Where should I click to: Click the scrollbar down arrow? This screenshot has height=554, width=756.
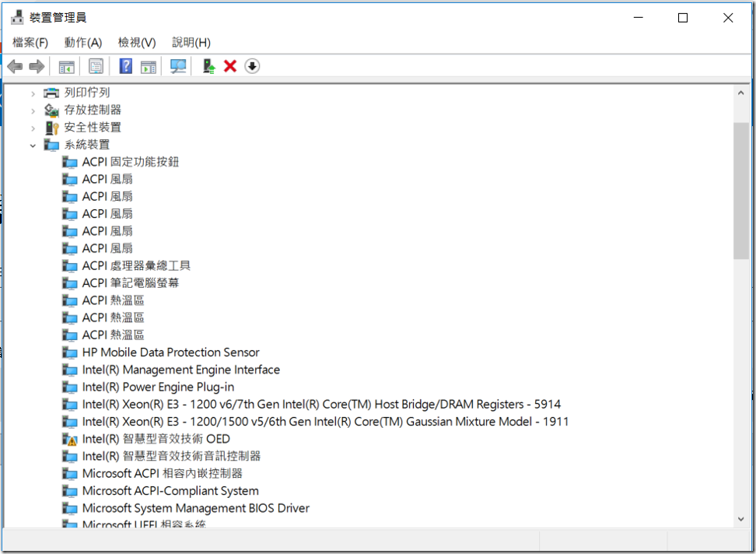click(x=741, y=519)
